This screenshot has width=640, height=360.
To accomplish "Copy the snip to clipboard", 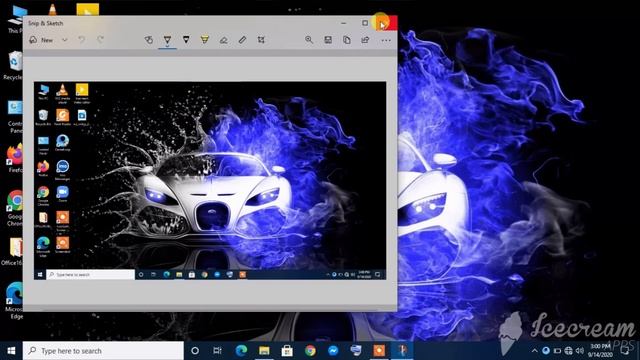I will click(x=347, y=40).
